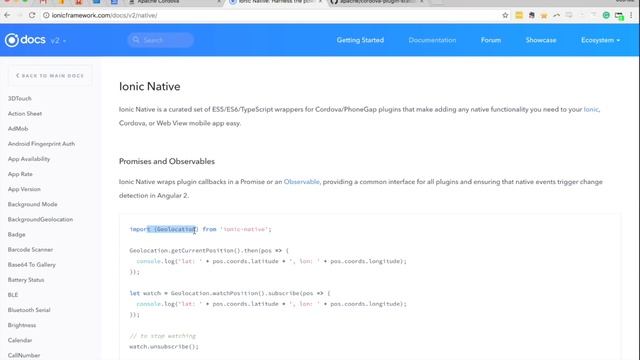Click the green circle extension icon
Image resolution: width=640 pixels, height=360 pixels.
point(606,15)
